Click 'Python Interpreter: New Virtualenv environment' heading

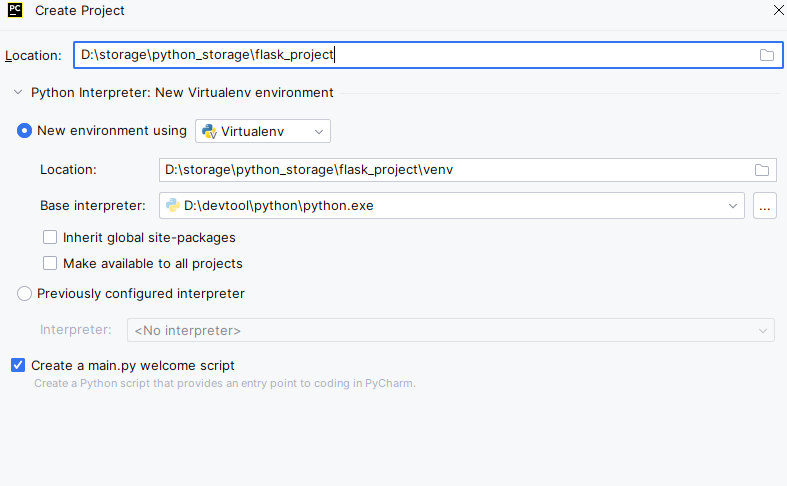pos(182,92)
